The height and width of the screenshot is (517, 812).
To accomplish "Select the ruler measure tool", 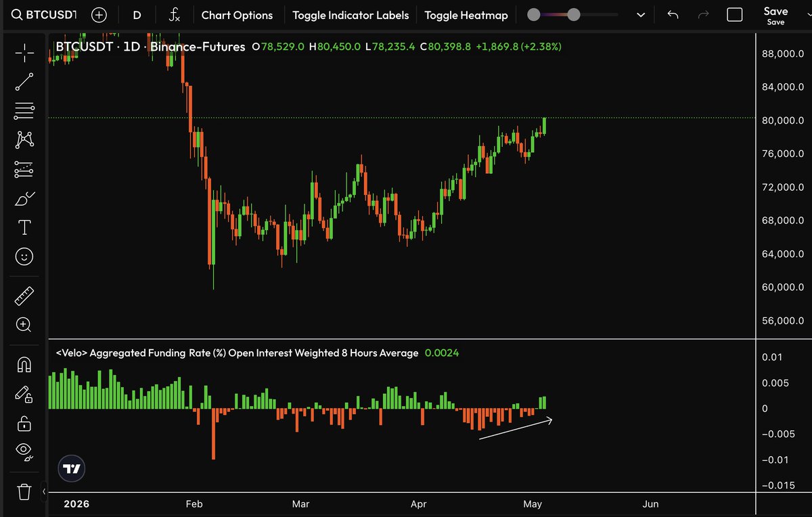I will [24, 296].
